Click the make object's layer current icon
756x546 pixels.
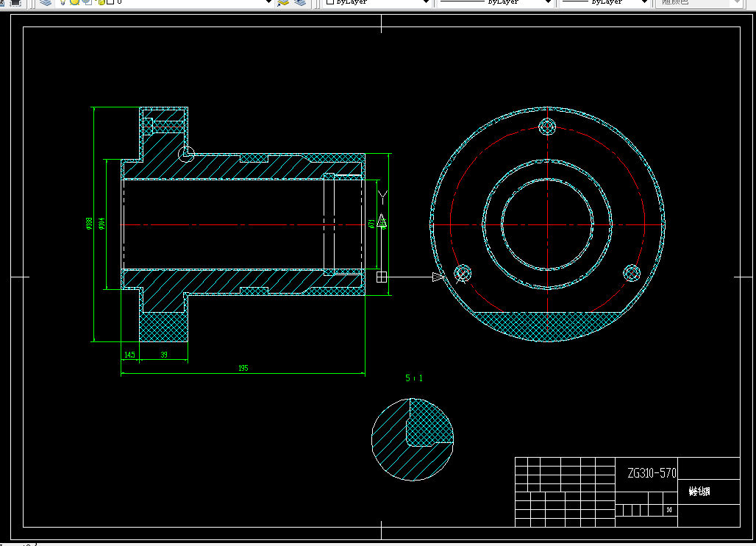coord(284,2)
